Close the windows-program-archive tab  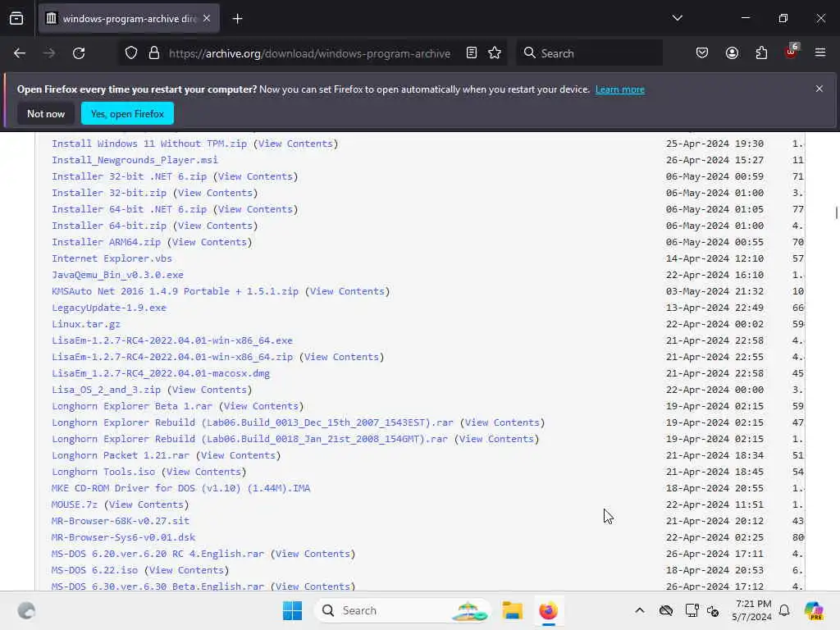(207, 19)
